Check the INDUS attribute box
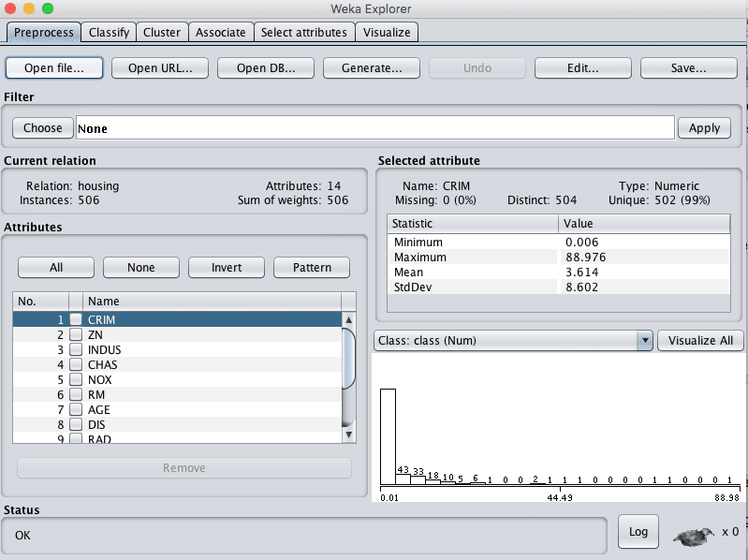Screen dimensions: 748x560 tap(76, 349)
